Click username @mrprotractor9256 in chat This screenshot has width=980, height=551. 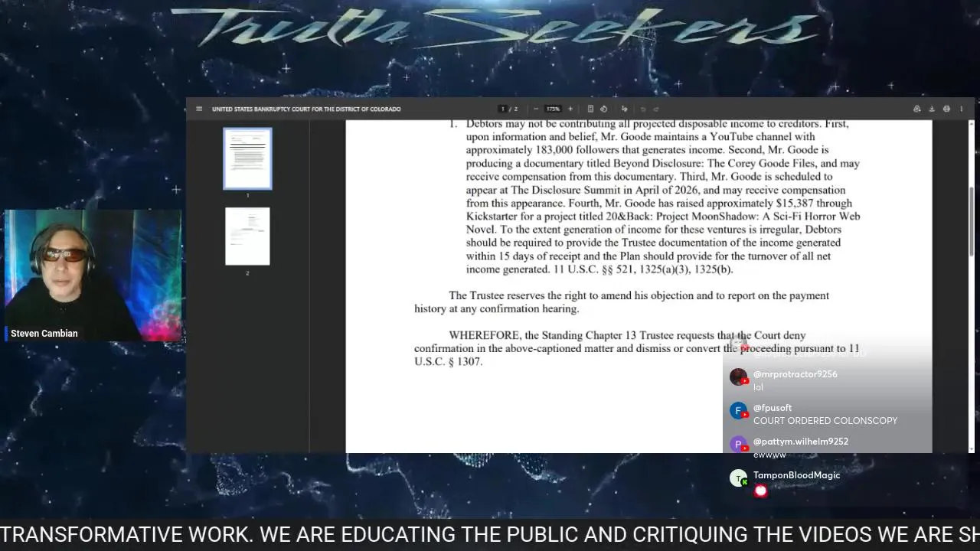click(x=795, y=374)
